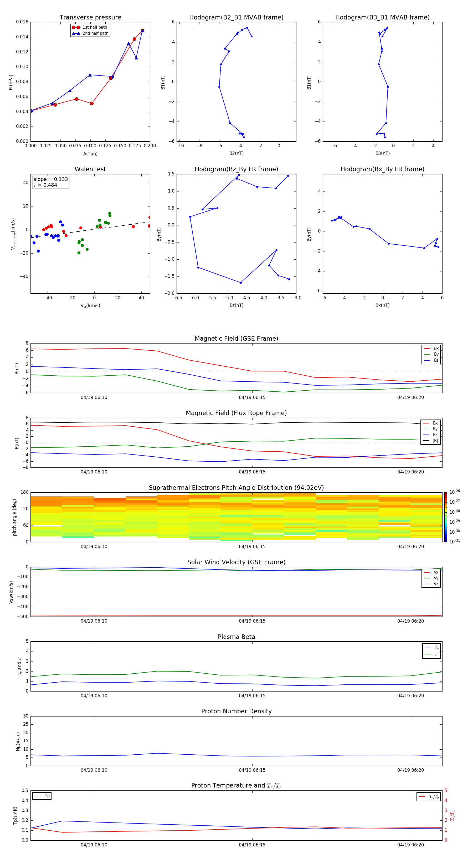The height and width of the screenshot is (868, 473).
Task: Click the 'Transverse pressure' plot title
Action: 90,18
